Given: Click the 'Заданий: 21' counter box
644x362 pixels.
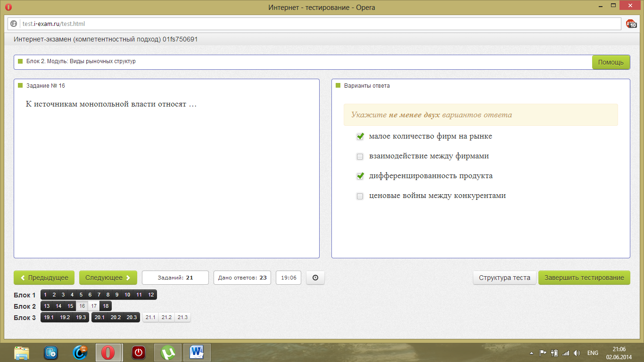Looking at the screenshot, I should coord(175,278).
